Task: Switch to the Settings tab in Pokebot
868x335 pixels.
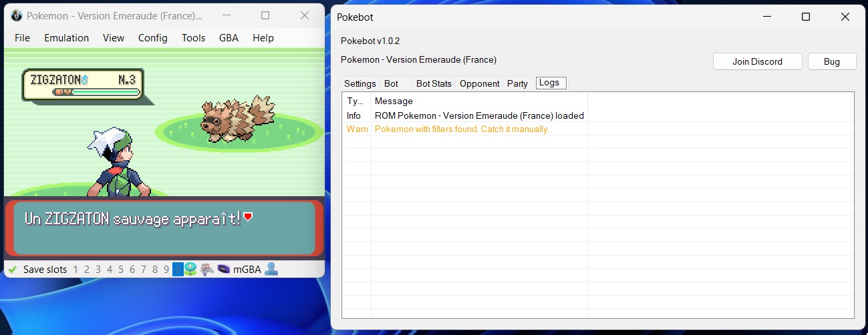Action: point(360,83)
